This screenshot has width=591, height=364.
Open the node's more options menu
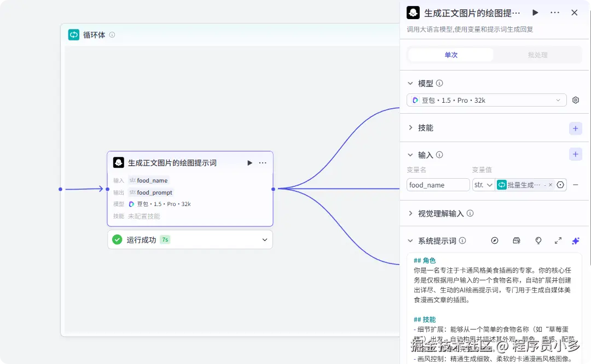[x=555, y=12]
